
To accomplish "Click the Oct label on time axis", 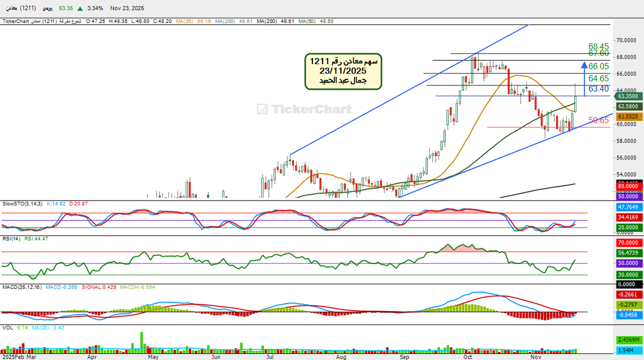I will pos(467,356).
